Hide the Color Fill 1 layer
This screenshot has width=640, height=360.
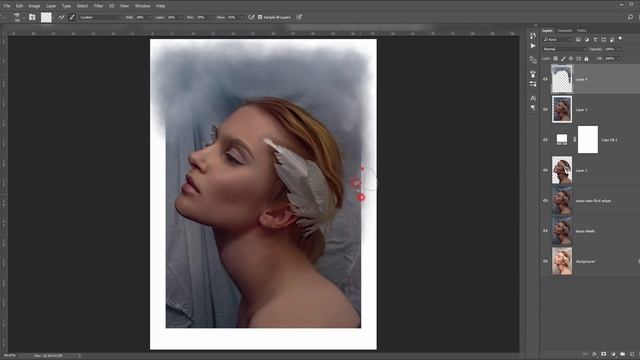545,140
